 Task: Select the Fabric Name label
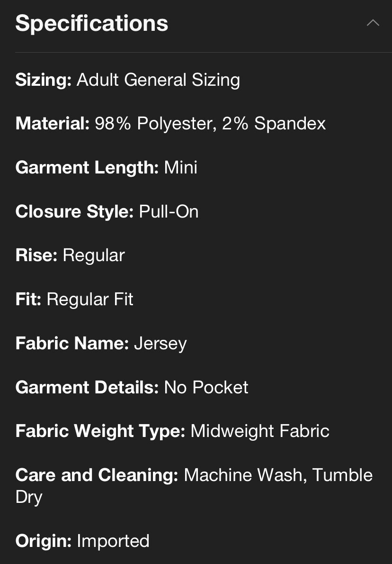click(72, 343)
